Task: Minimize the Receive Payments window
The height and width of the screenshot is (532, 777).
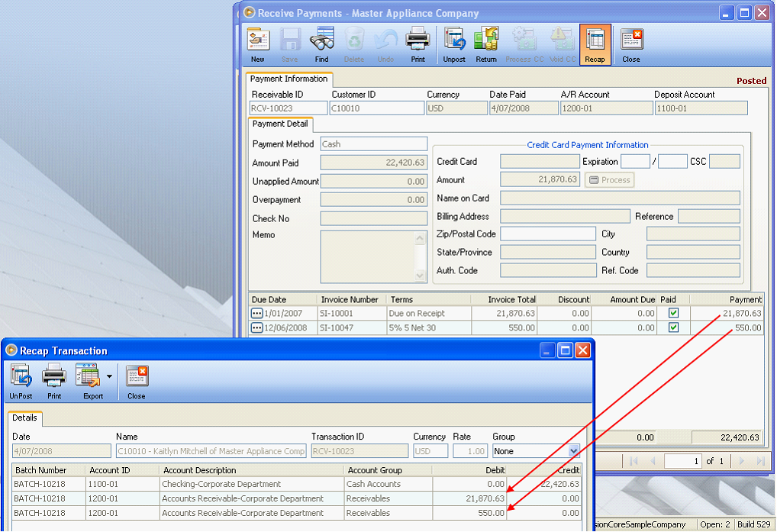Action: coord(727,13)
